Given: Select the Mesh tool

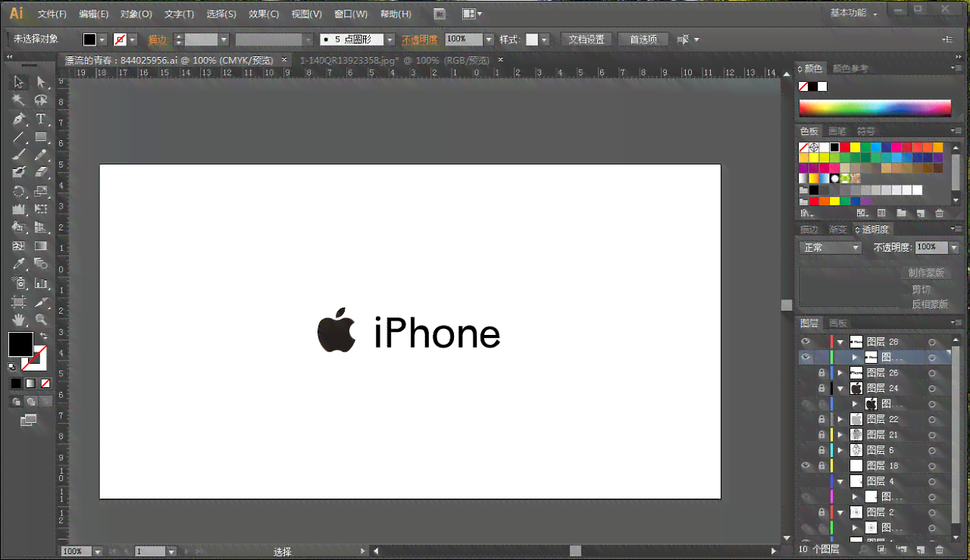Looking at the screenshot, I should point(19,246).
